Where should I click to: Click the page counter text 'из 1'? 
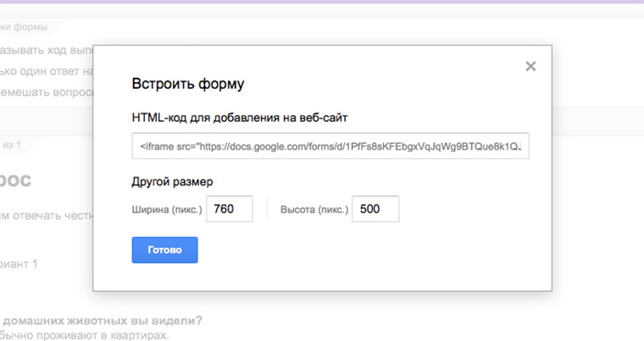click(x=12, y=146)
